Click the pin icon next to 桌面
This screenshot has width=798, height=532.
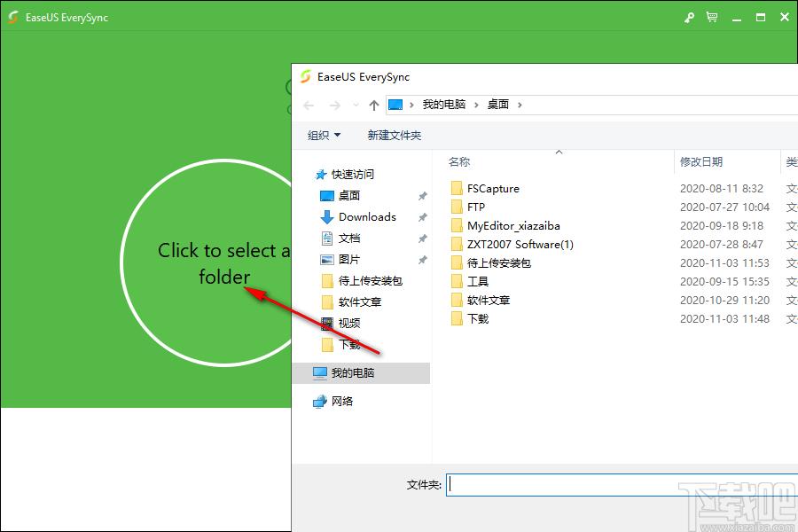point(422,196)
